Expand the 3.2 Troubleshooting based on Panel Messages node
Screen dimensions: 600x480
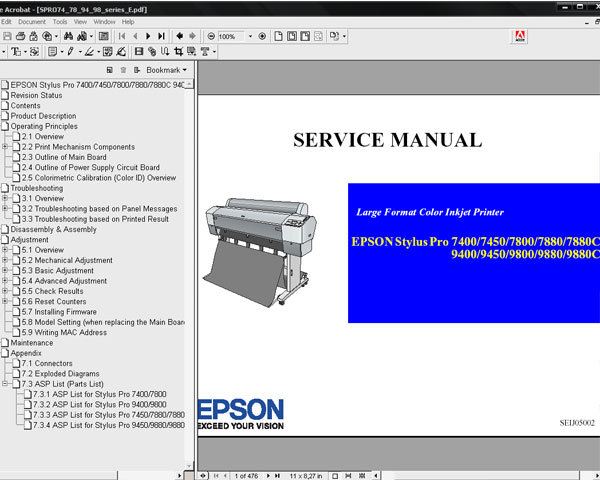coord(6,209)
